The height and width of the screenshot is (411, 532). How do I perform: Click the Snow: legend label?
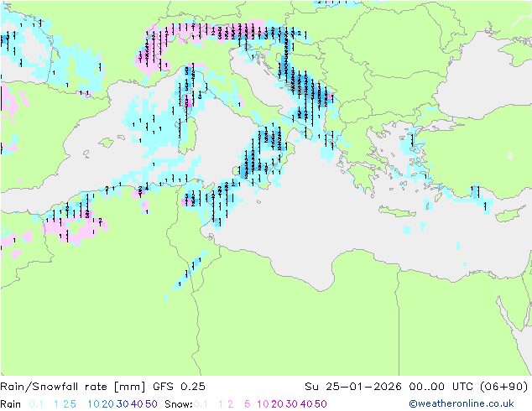[179, 404]
